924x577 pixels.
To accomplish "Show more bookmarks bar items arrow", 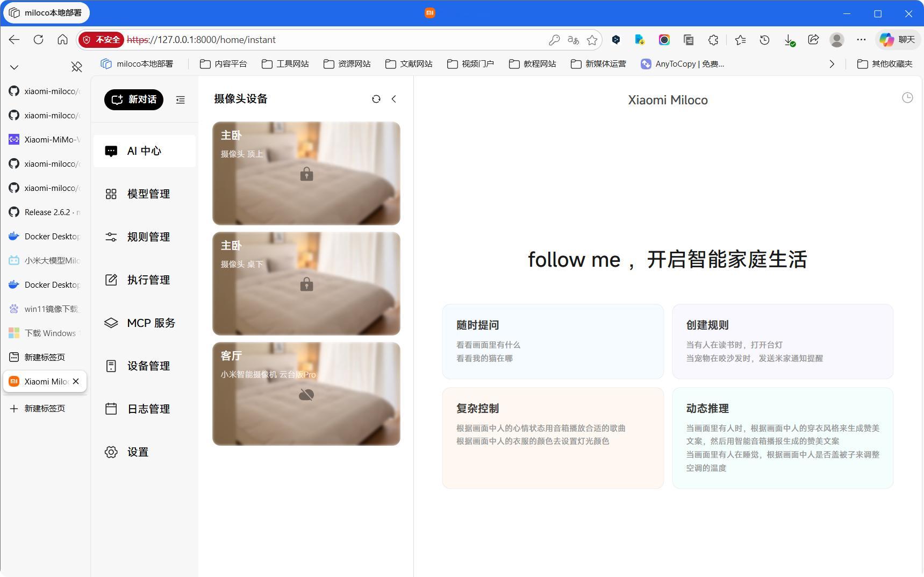I will 832,64.
